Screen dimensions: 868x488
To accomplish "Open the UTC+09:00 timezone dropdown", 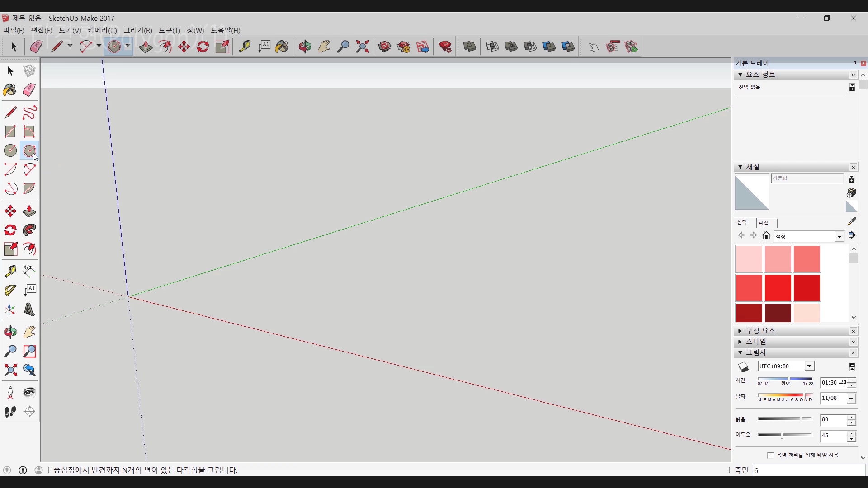I will tap(809, 366).
